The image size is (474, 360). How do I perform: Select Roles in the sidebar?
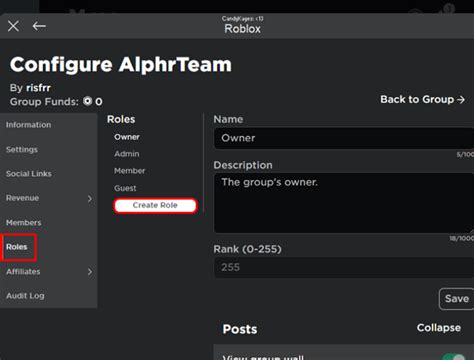(x=17, y=247)
